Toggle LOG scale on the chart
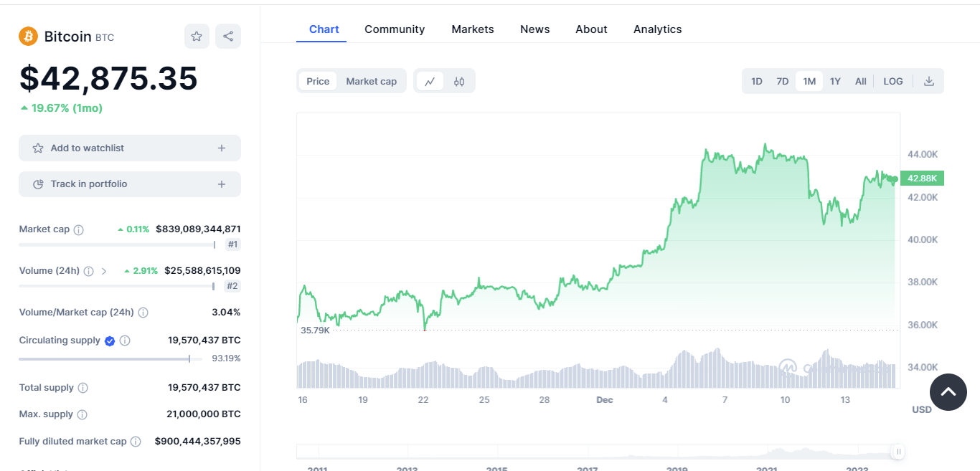The height and width of the screenshot is (471, 980). click(x=893, y=81)
